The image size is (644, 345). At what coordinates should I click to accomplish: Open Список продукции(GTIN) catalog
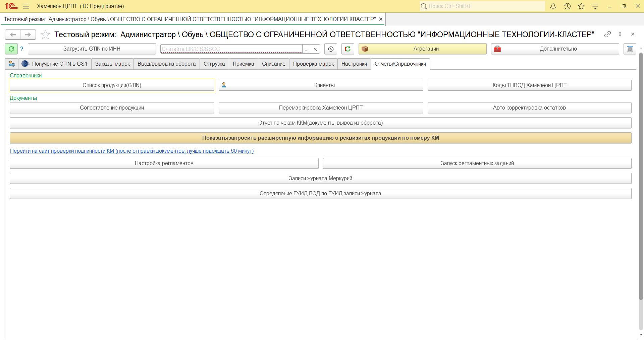coord(112,85)
